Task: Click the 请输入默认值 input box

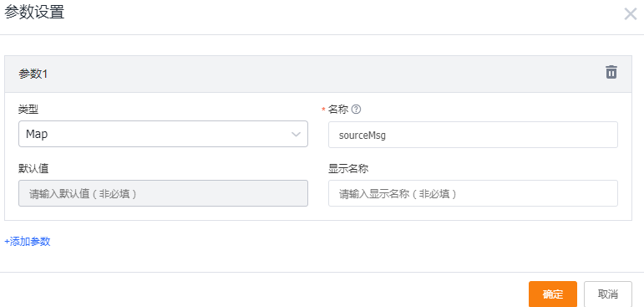Action: [163, 193]
